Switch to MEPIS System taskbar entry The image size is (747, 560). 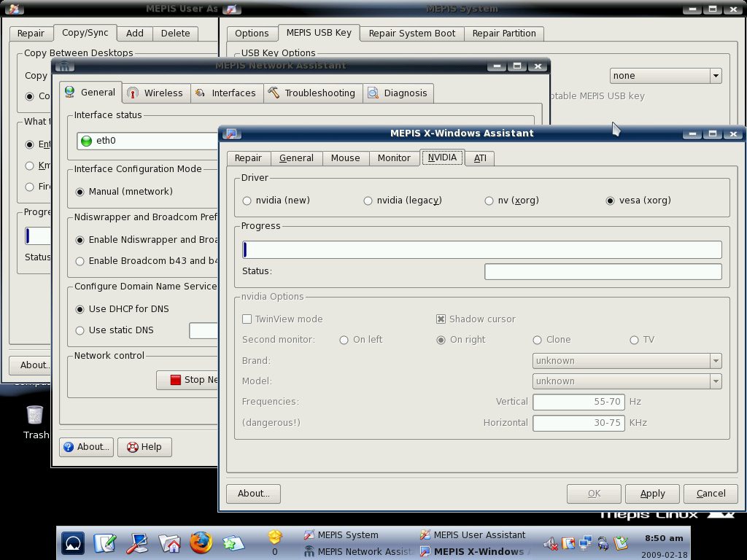tap(341, 534)
